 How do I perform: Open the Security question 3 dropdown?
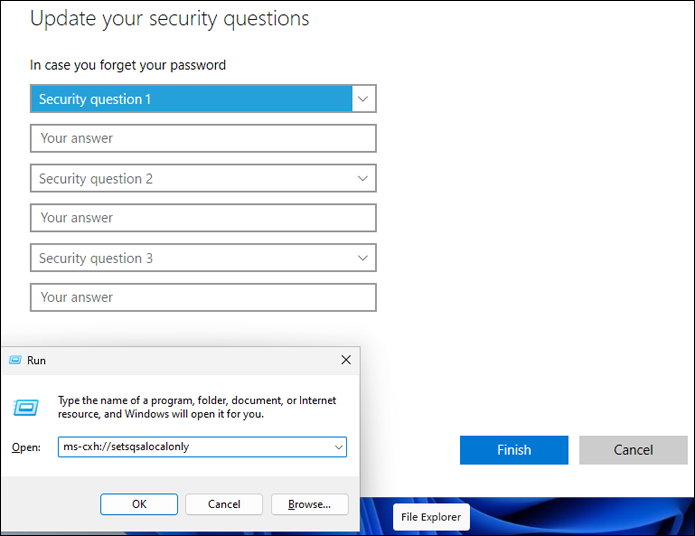click(x=203, y=258)
